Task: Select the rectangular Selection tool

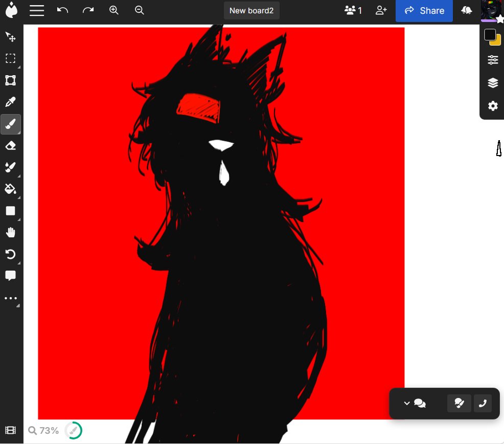Action: coord(11,58)
